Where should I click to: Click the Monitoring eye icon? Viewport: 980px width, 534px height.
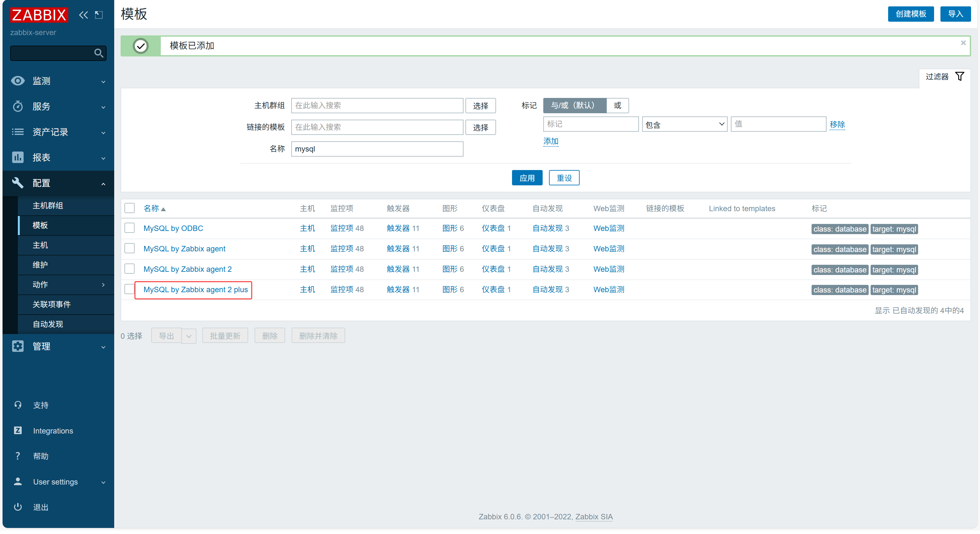click(18, 81)
